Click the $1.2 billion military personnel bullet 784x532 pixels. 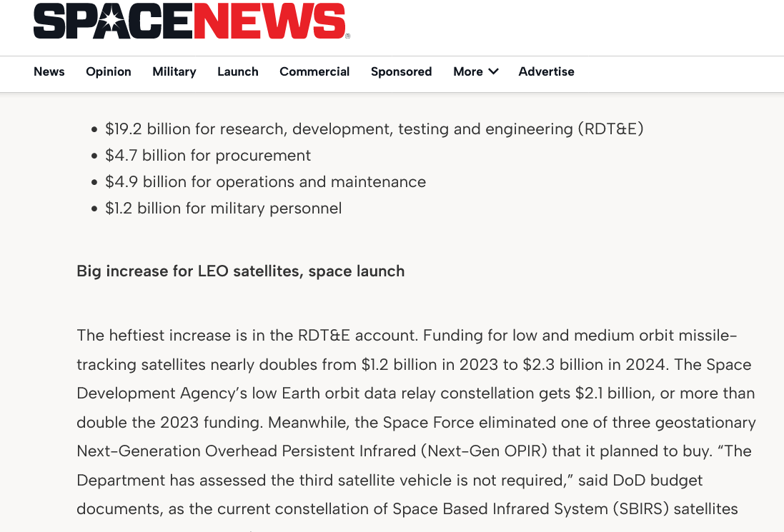click(x=224, y=208)
